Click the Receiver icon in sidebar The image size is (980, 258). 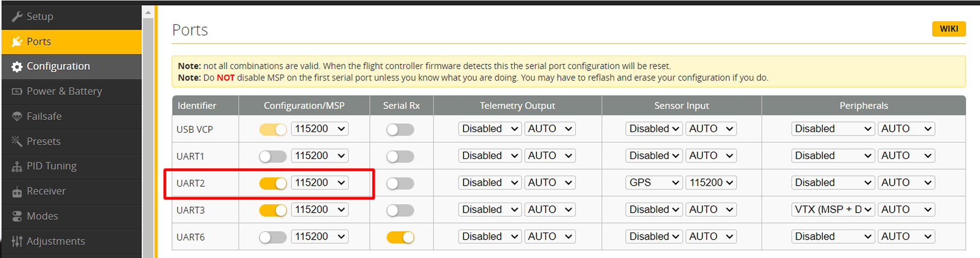coord(17,192)
